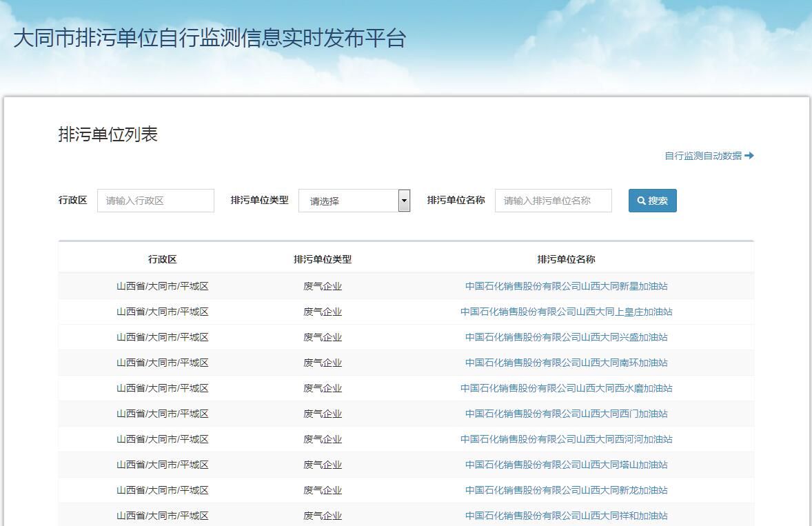Open the 请选择 type select box

coord(348,201)
